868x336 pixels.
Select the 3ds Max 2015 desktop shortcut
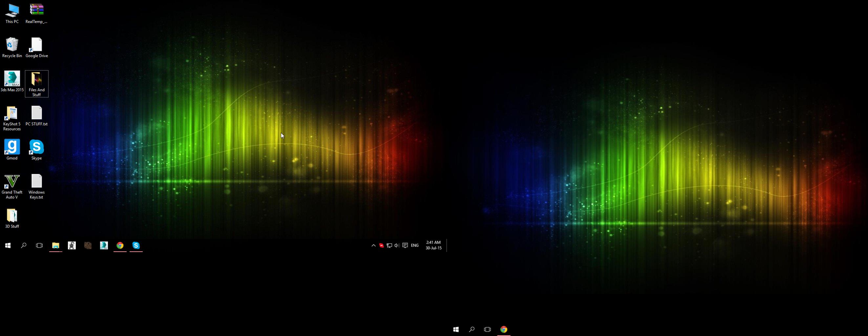click(12, 82)
